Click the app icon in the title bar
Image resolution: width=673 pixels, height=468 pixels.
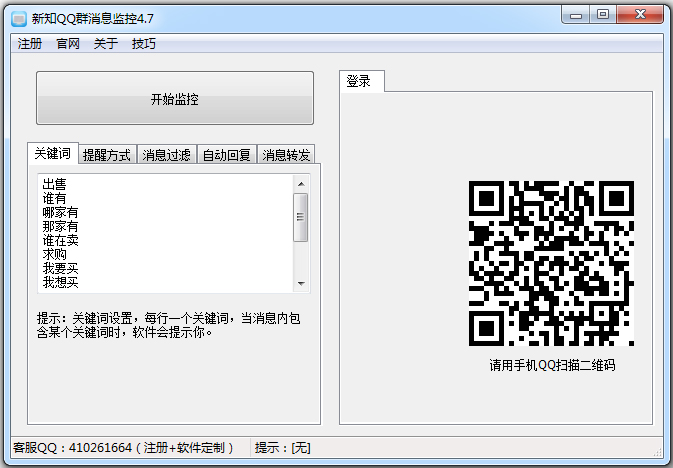[x=19, y=19]
